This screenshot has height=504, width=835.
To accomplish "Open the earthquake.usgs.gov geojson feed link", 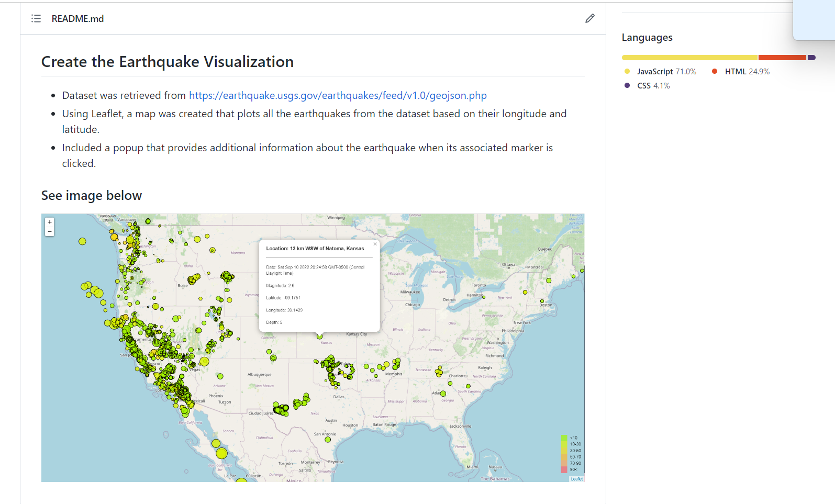I will coord(338,95).
